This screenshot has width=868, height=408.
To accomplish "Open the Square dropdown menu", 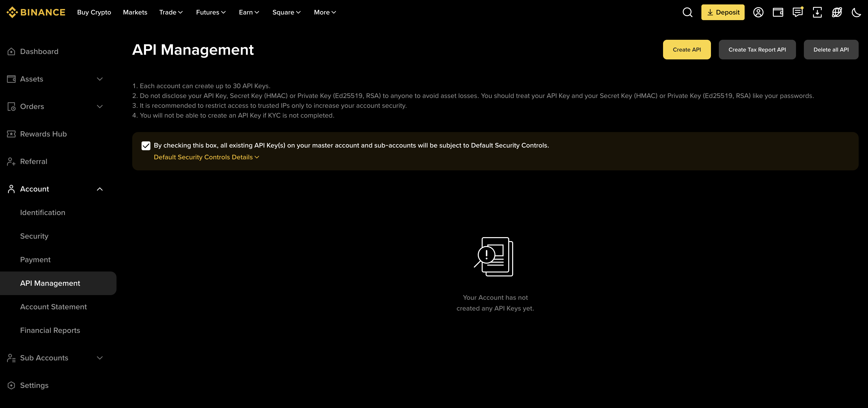I will [286, 12].
